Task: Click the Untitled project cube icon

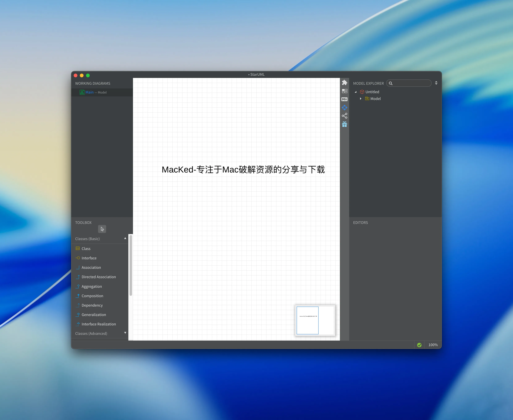Action: (362, 92)
